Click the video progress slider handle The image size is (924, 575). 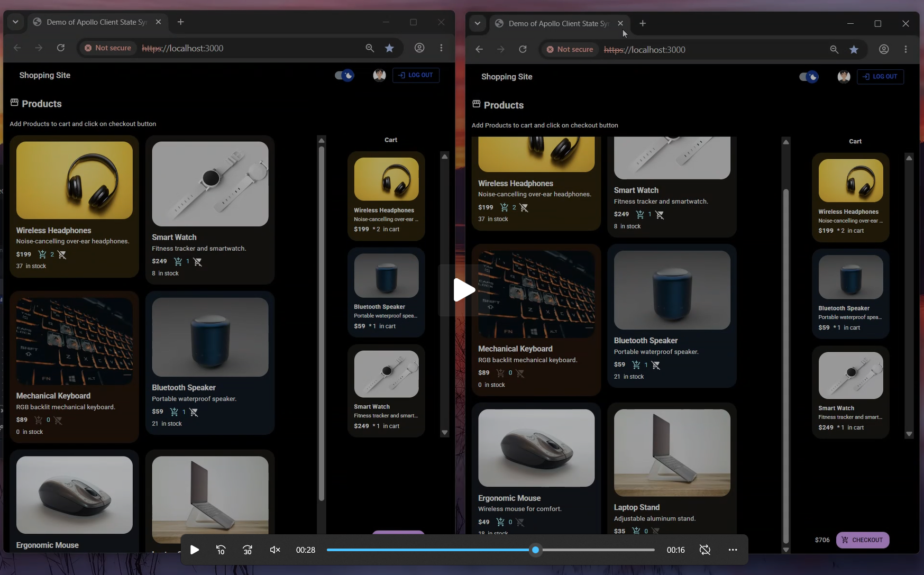[536, 550]
